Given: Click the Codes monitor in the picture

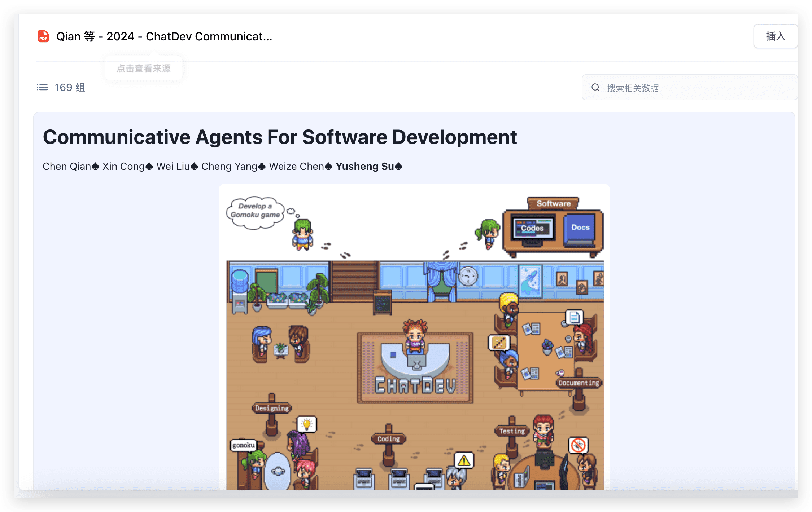Looking at the screenshot, I should pyautogui.click(x=532, y=228).
